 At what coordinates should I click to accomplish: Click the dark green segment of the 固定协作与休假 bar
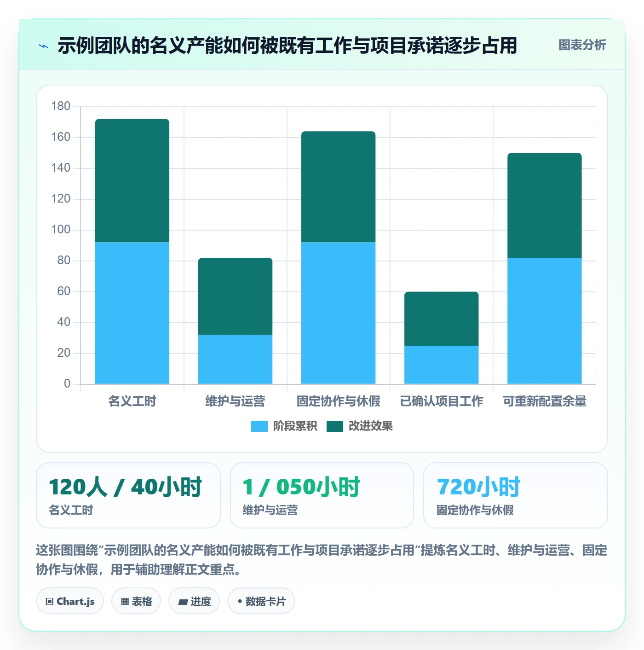[338, 187]
